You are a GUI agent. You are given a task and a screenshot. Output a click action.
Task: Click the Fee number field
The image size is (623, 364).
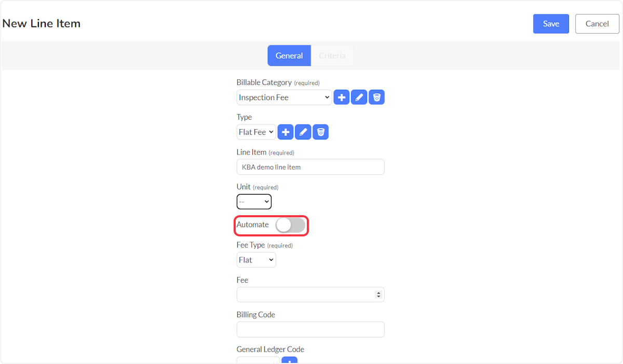click(310, 295)
